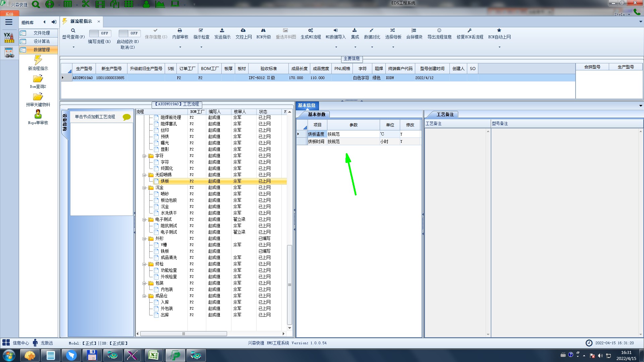Close the 新流程指示 tab

[99, 21]
